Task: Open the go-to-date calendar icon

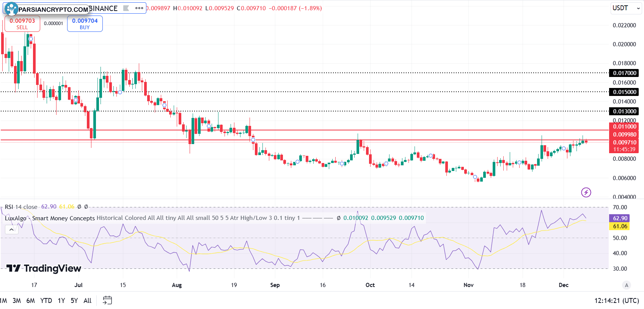Action: [107, 300]
